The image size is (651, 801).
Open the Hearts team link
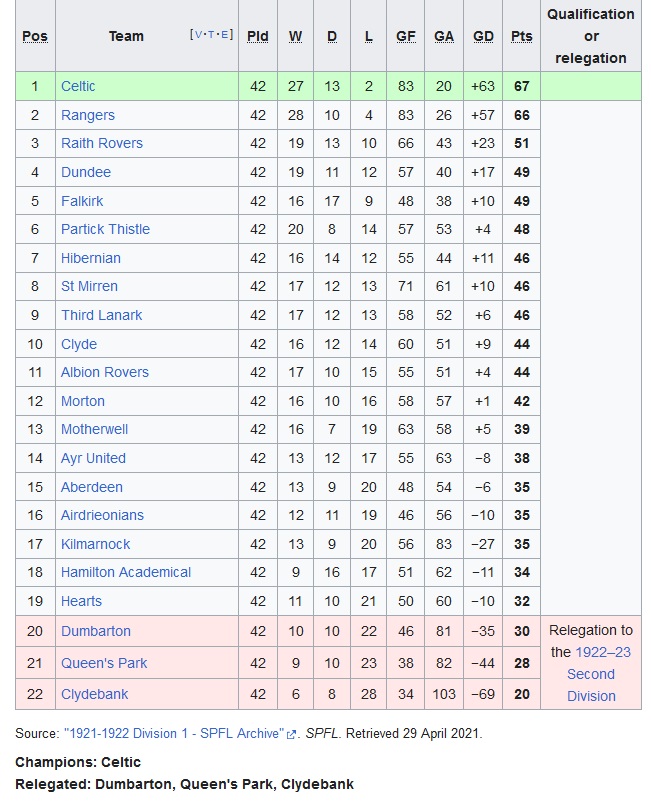[x=81, y=601]
